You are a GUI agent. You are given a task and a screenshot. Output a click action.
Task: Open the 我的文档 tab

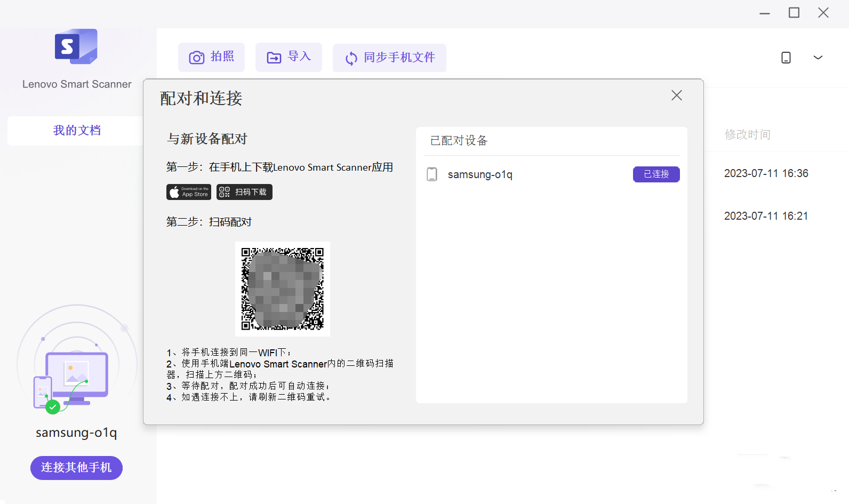77,131
